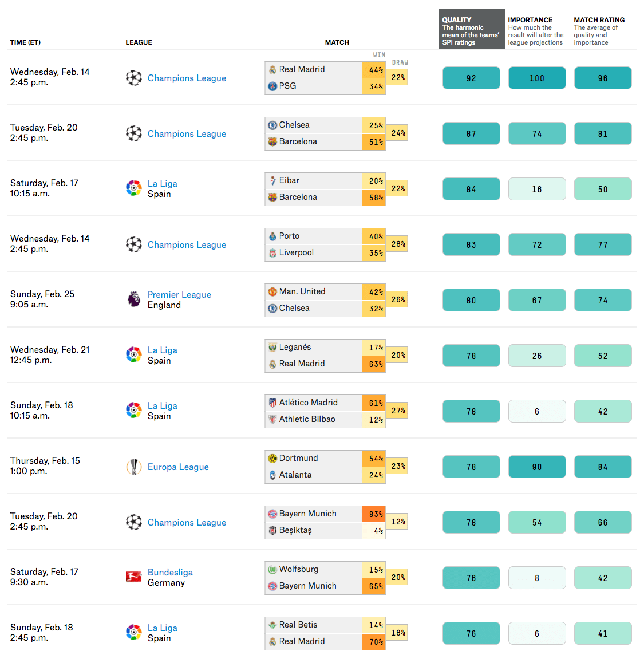The width and height of the screenshot is (644, 655).
Task: Click the Europa League logo
Action: pos(134,467)
